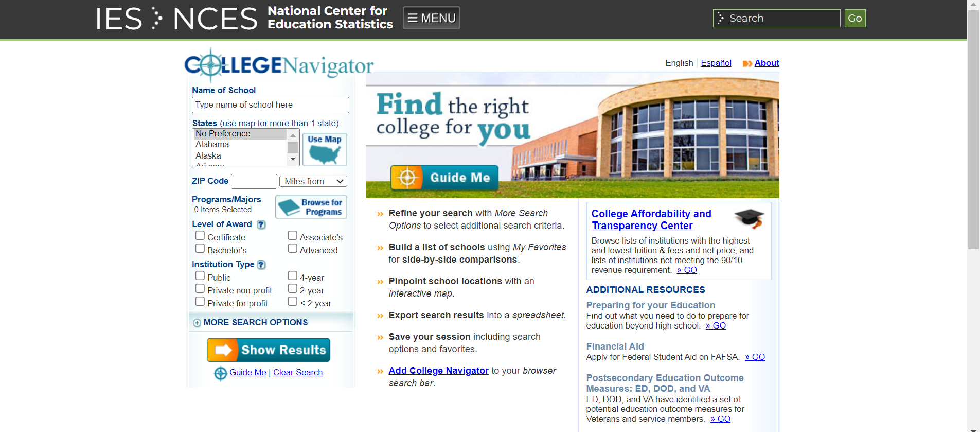Click the States list scroll-down arrow
Image resolution: width=980 pixels, height=432 pixels.
click(293, 159)
